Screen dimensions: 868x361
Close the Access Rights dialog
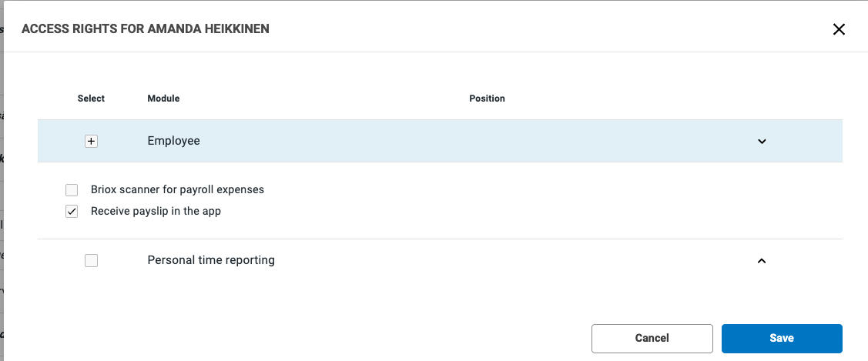[839, 29]
